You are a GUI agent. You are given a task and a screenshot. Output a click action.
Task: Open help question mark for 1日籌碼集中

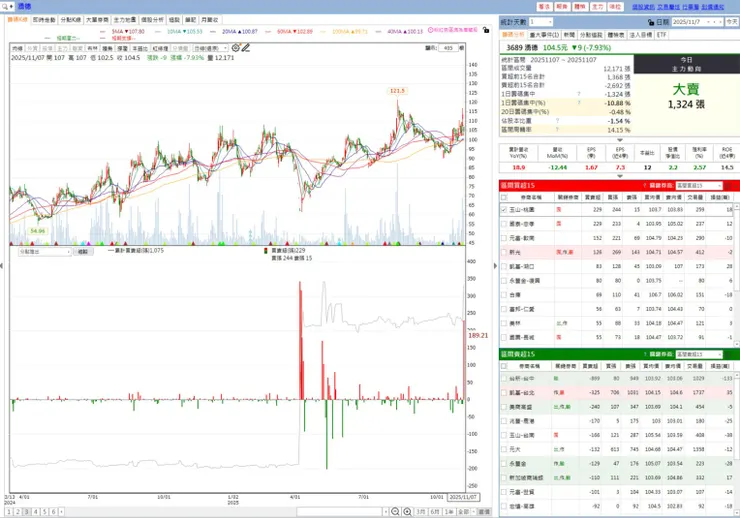coord(579,94)
